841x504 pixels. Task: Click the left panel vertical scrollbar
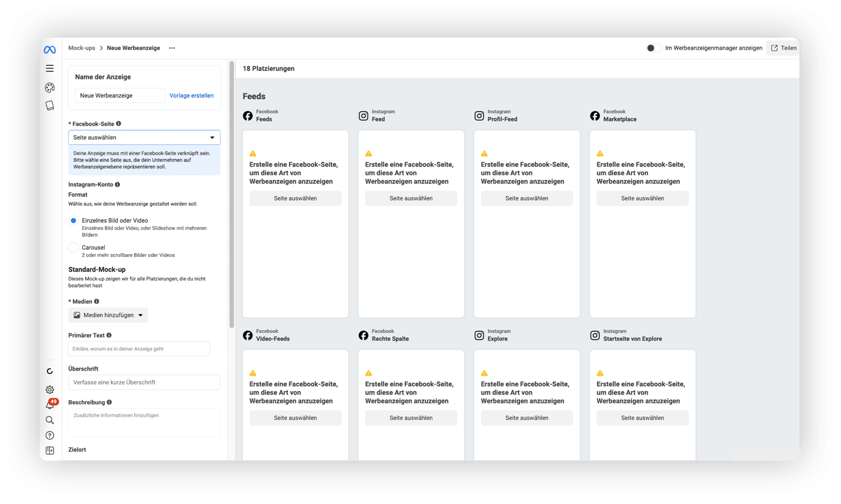(231, 195)
